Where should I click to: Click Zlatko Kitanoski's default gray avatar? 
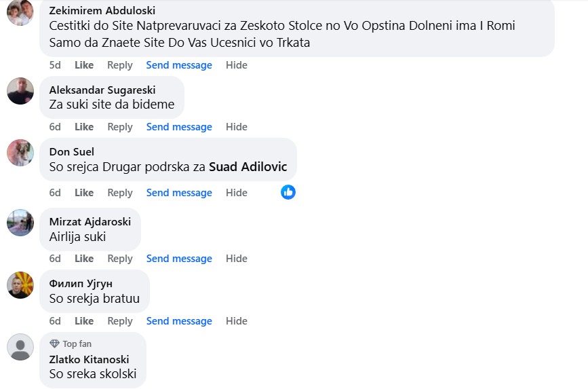[20, 347]
